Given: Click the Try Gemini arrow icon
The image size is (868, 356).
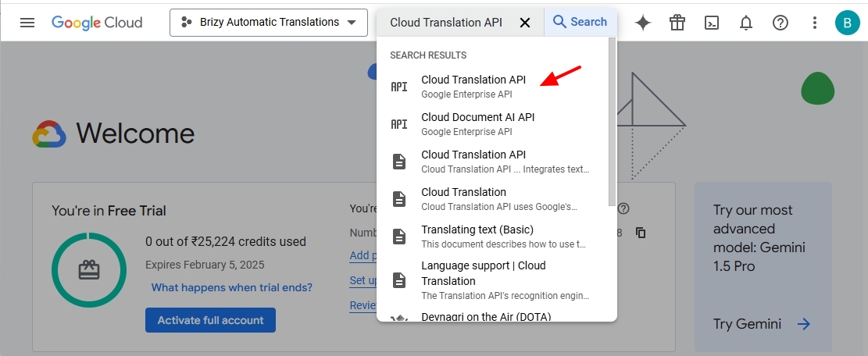Looking at the screenshot, I should pyautogui.click(x=804, y=324).
